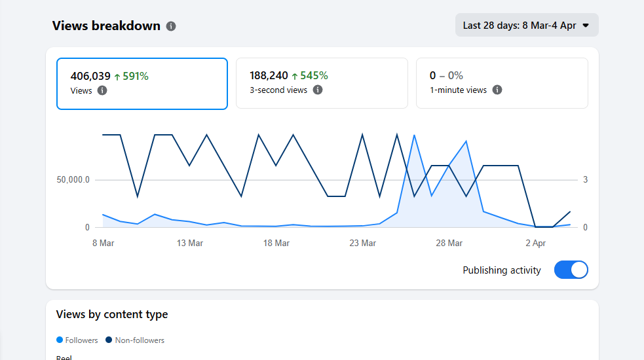Switch to the 188,240 3-second views card
Viewport: 644px width, 360px height.
click(321, 83)
